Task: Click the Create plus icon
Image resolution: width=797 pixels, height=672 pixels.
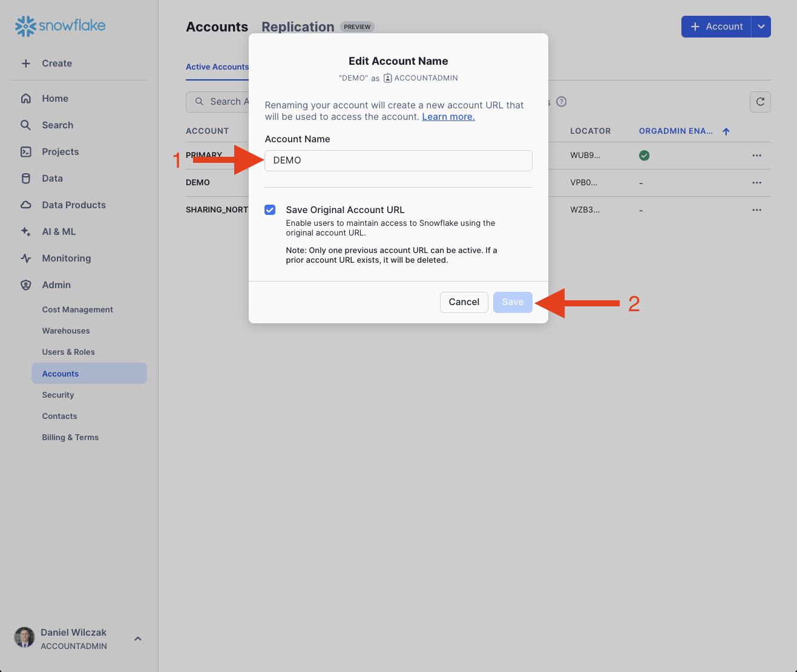Action: tap(26, 64)
